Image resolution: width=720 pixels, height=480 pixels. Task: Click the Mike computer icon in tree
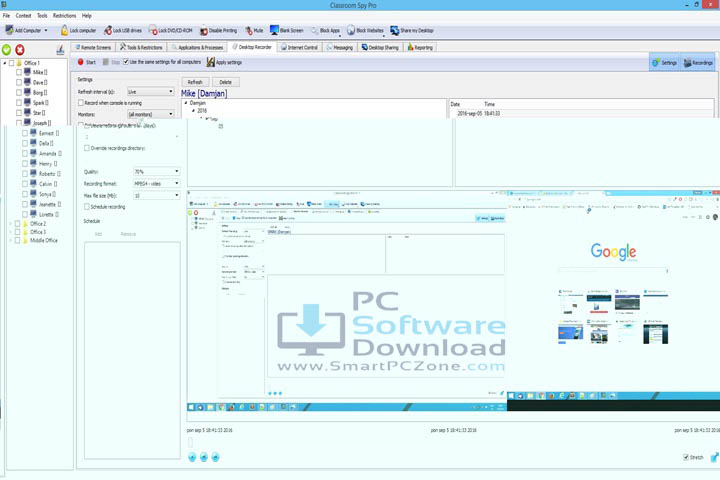pyautogui.click(x=28, y=72)
